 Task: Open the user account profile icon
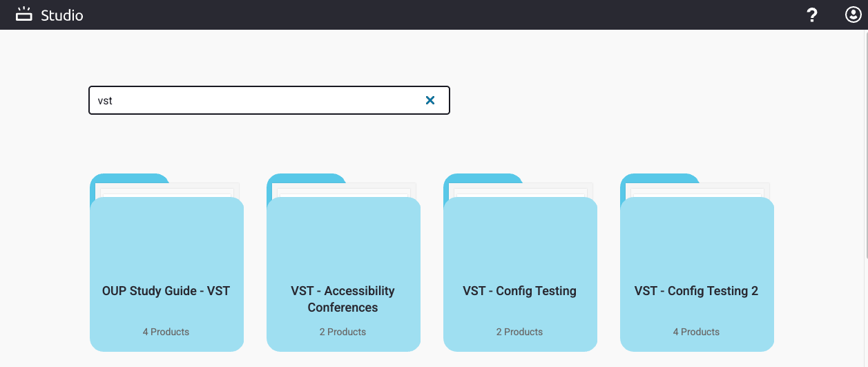[853, 15]
